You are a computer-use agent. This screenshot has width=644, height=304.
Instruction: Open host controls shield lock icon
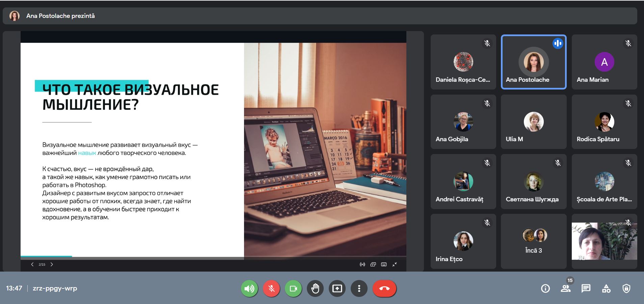pyautogui.click(x=626, y=288)
